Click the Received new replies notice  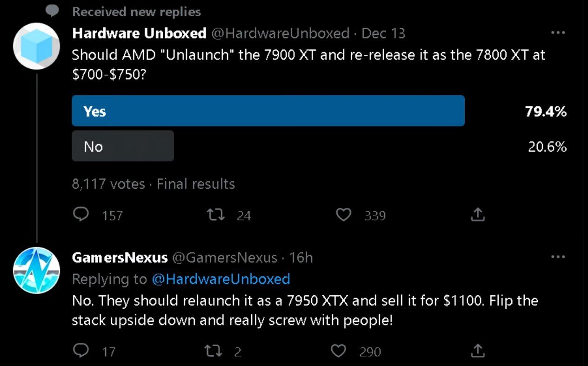(136, 12)
